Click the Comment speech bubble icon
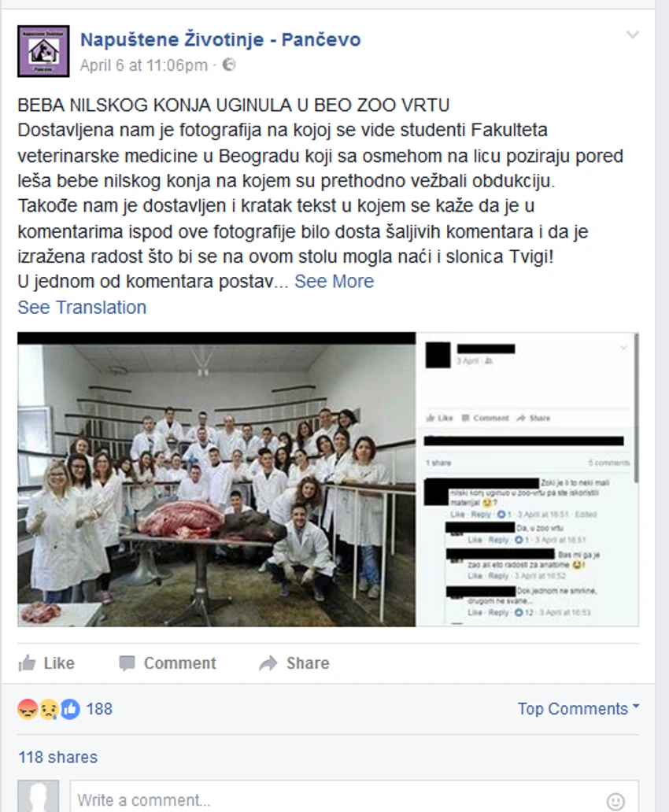669x812 pixels. [127, 663]
